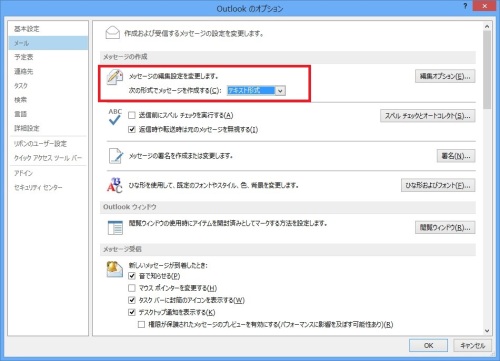This screenshot has width=500, height=361.
Task: Select 検索 category in left list
Action: point(48,100)
